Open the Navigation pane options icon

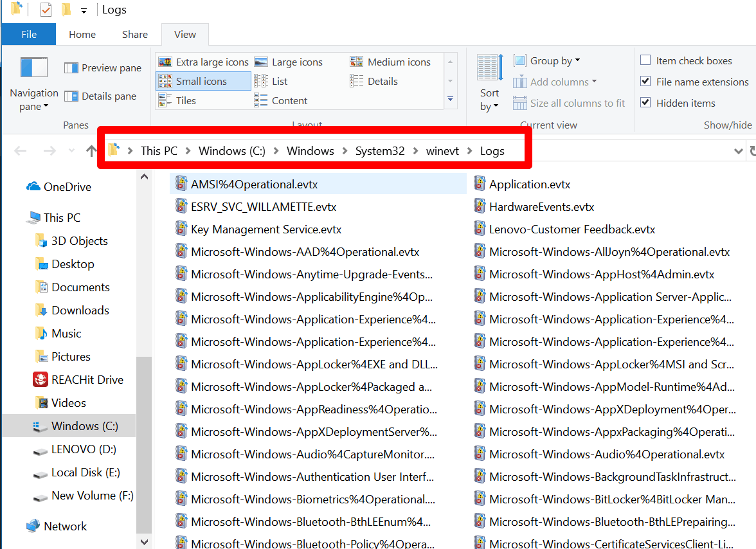click(x=33, y=67)
